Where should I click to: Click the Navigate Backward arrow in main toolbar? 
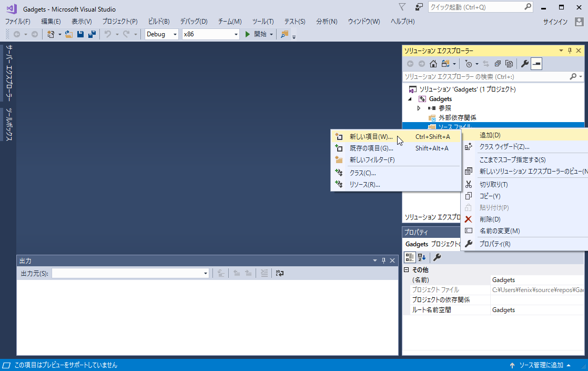(16, 34)
